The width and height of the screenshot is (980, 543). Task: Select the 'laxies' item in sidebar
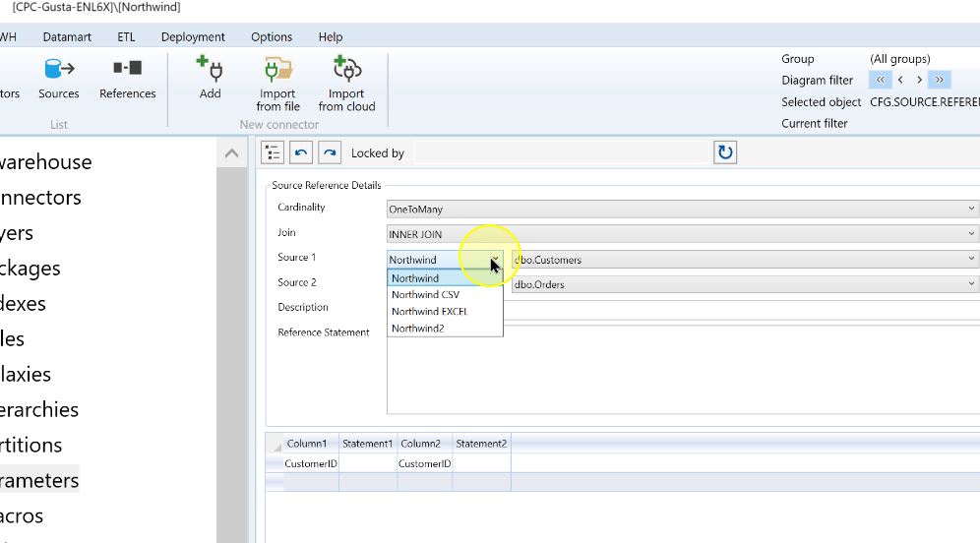coord(26,374)
